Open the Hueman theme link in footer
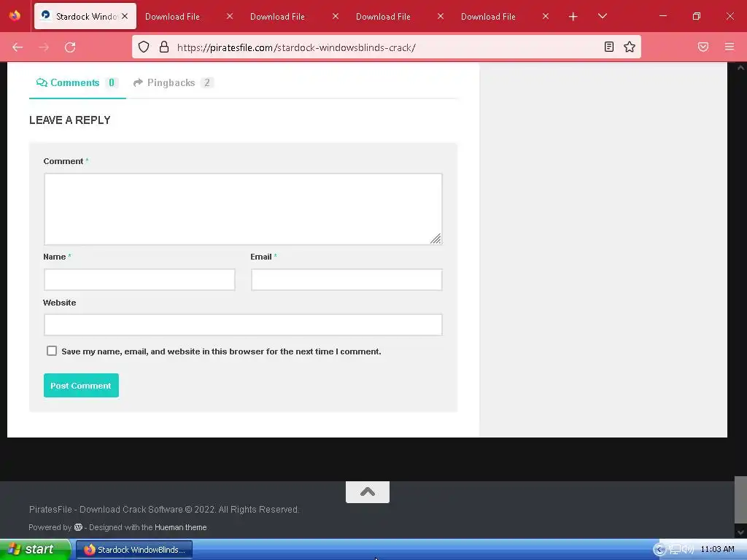This screenshot has width=747, height=560. pyautogui.click(x=181, y=527)
